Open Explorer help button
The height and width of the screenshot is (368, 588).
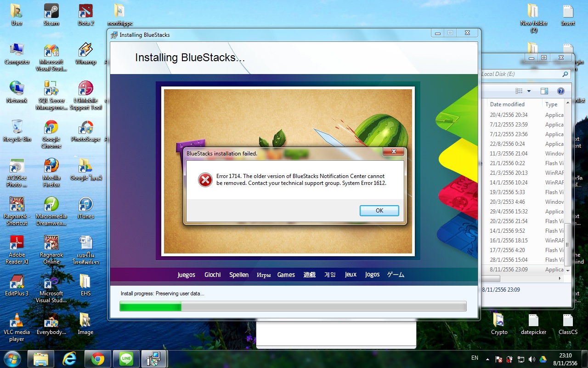[560, 91]
